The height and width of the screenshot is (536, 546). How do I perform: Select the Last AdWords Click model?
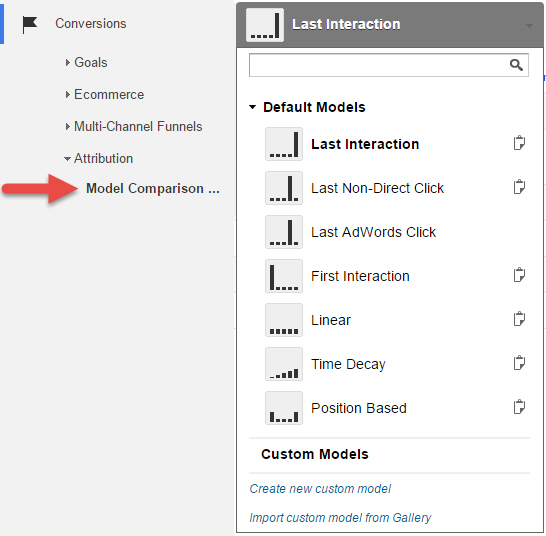click(x=373, y=232)
